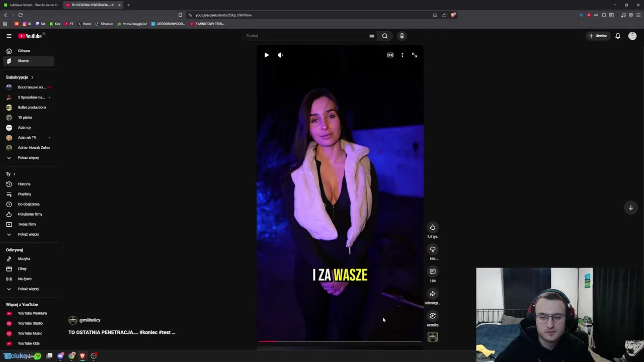Dislike the Short with thumbs down
The height and width of the screenshot is (362, 644).
(433, 249)
